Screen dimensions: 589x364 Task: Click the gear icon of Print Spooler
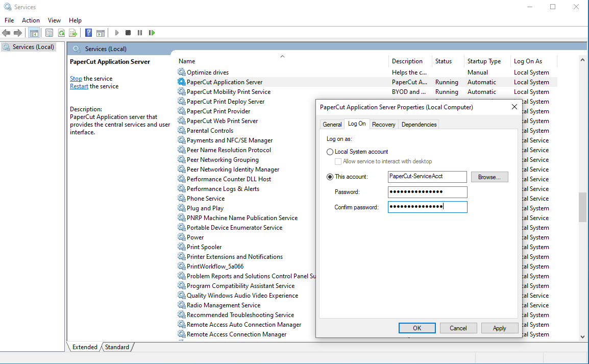point(182,247)
